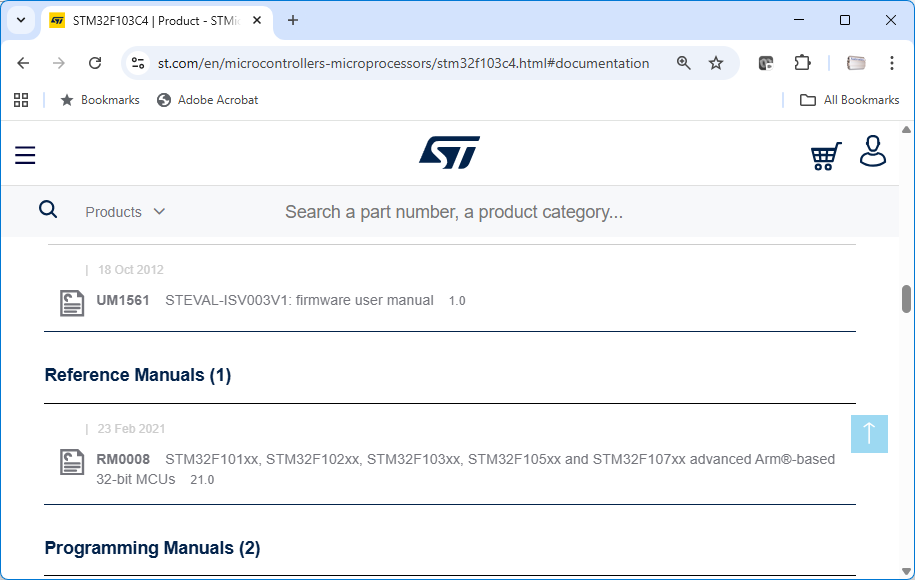Screen dimensions: 915x580
Task: Open the ST hamburger menu
Action: pos(25,155)
